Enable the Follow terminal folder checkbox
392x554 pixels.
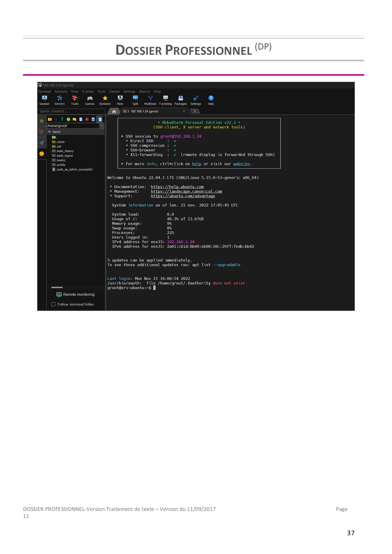click(x=53, y=304)
